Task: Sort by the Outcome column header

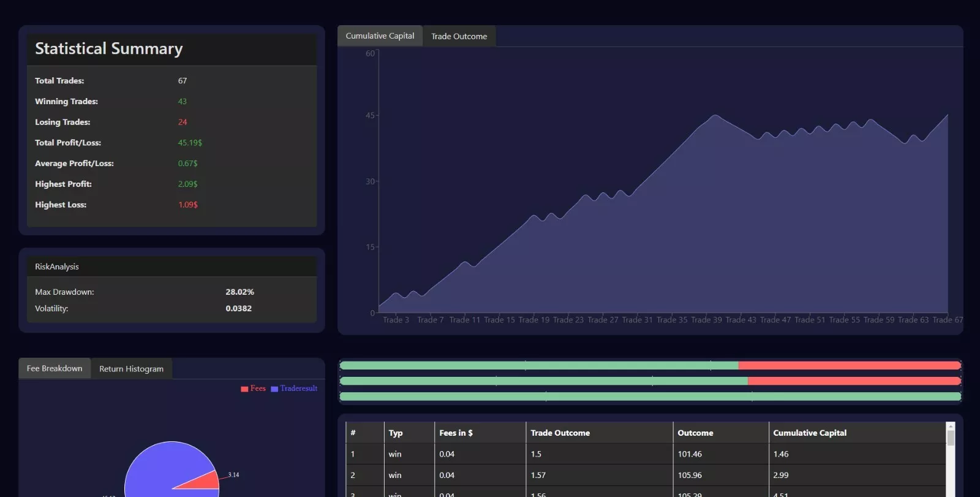Action: [x=720, y=433]
